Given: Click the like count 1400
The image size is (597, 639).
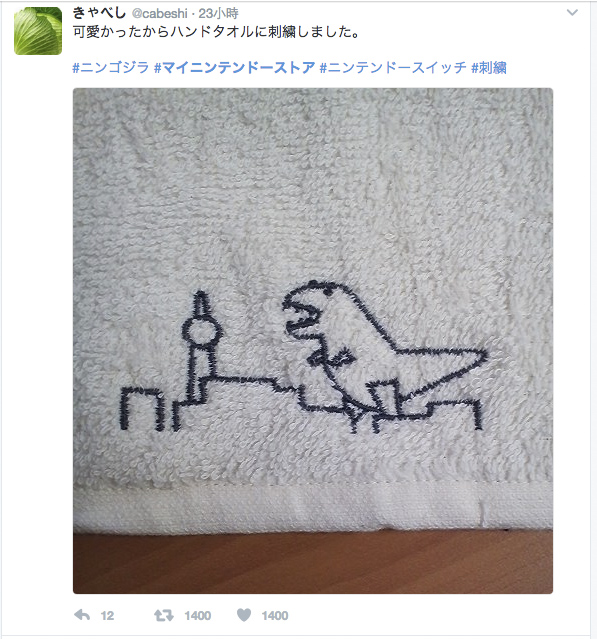Looking at the screenshot, I should pyautogui.click(x=275, y=615).
